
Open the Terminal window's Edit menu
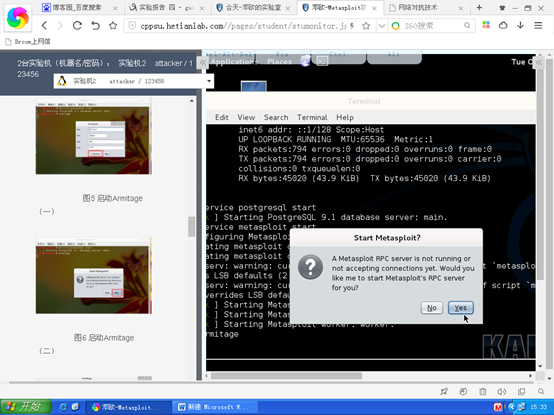222,117
